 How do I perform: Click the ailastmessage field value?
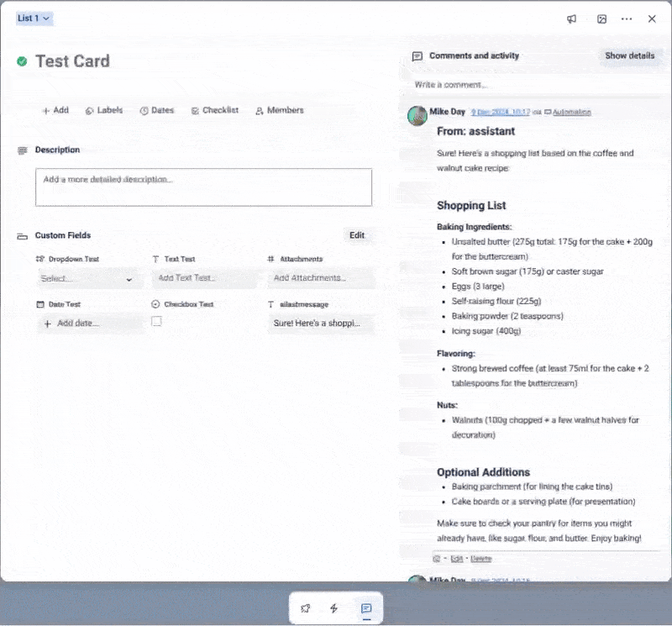[321, 324]
